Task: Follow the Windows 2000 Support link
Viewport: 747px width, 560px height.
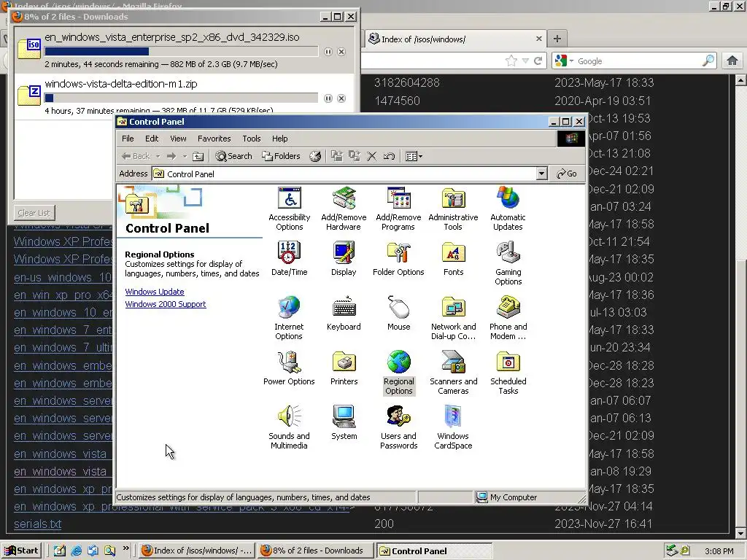Action: (x=166, y=304)
